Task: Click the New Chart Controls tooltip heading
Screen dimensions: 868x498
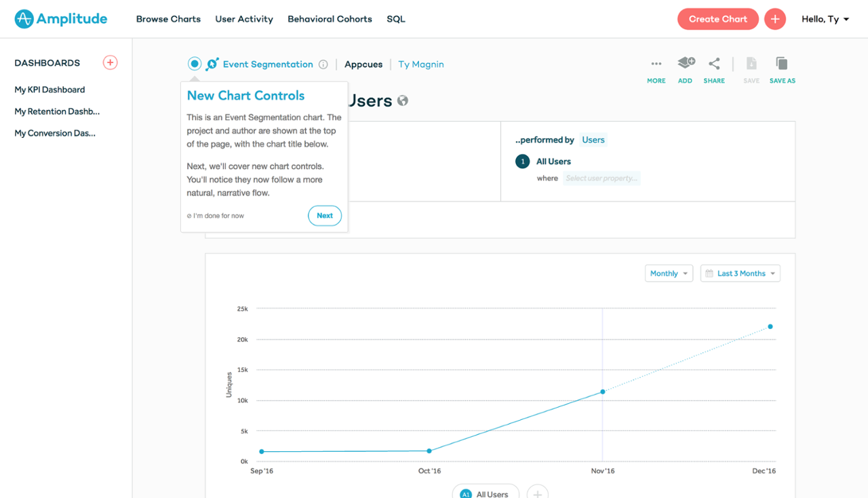Action: click(245, 96)
